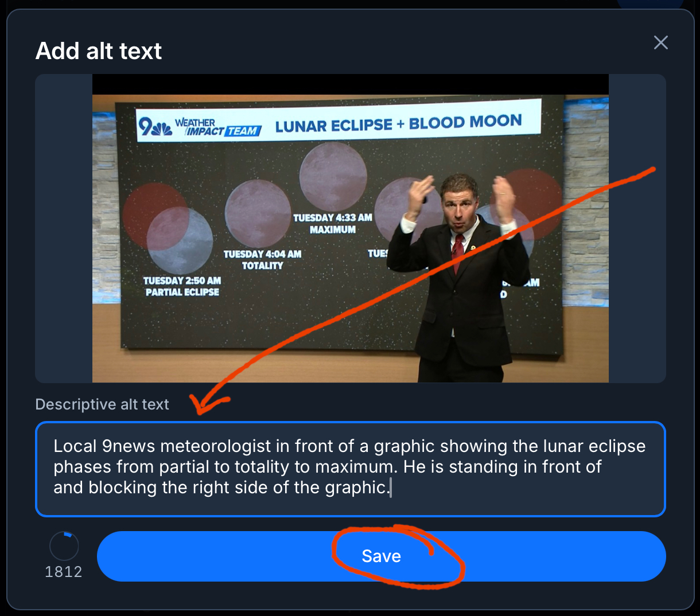Click the "Descriptive alt text" field label
Image resolution: width=700 pixels, height=616 pixels.
click(102, 404)
